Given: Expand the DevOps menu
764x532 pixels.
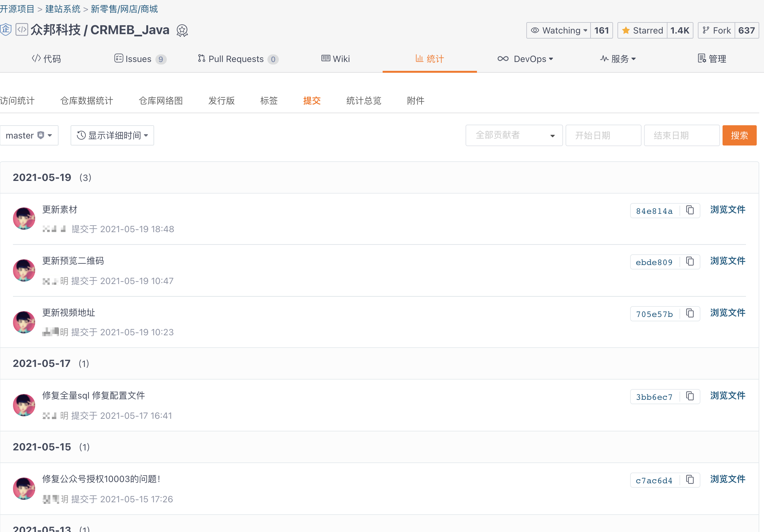Looking at the screenshot, I should click(x=525, y=59).
